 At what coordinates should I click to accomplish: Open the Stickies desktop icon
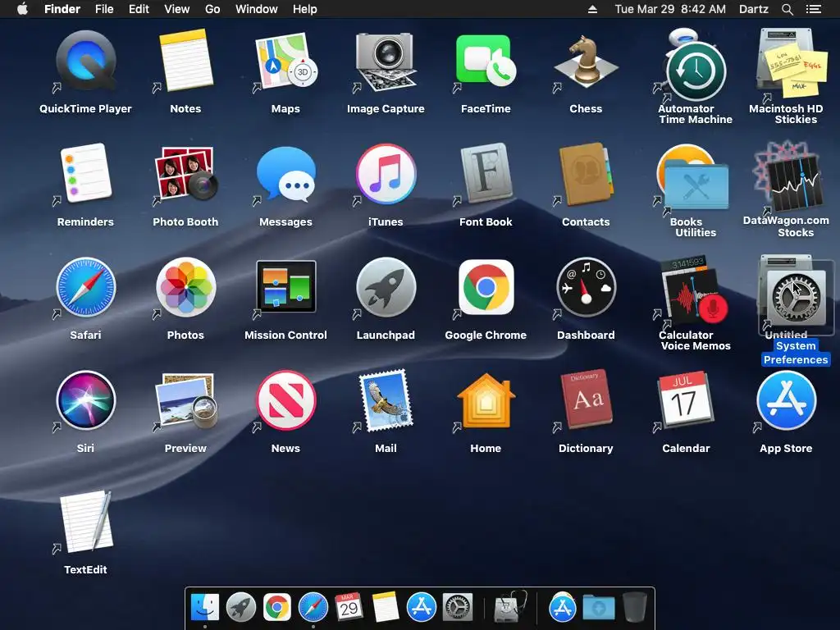coord(796,72)
